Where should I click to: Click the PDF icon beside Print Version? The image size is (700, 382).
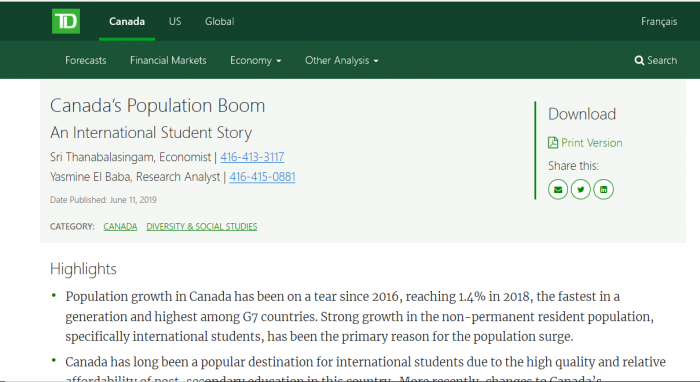[x=553, y=143]
